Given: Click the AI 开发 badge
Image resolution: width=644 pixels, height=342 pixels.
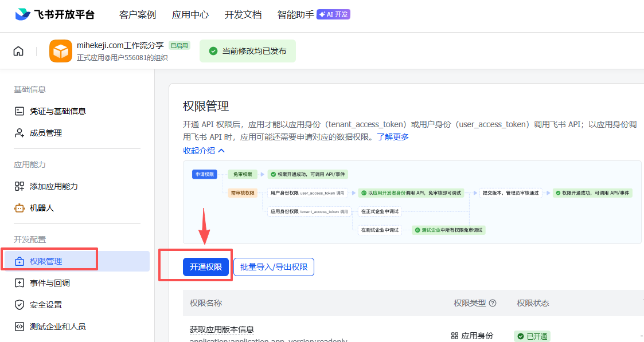Looking at the screenshot, I should pyautogui.click(x=334, y=14).
